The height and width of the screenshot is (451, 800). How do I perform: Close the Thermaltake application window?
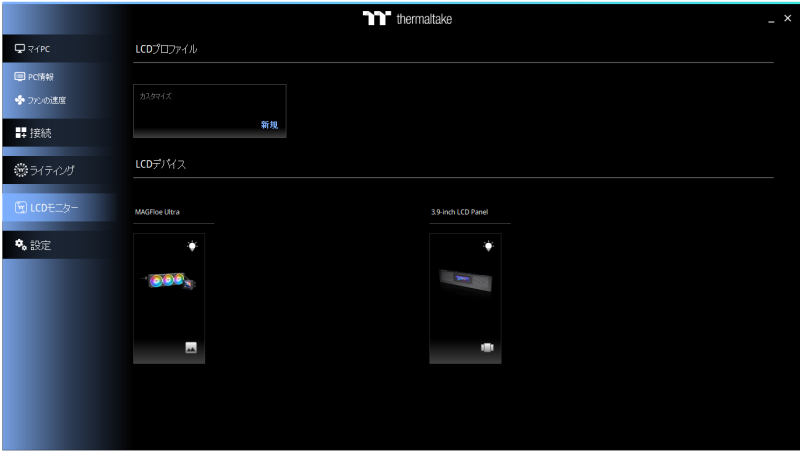[786, 20]
